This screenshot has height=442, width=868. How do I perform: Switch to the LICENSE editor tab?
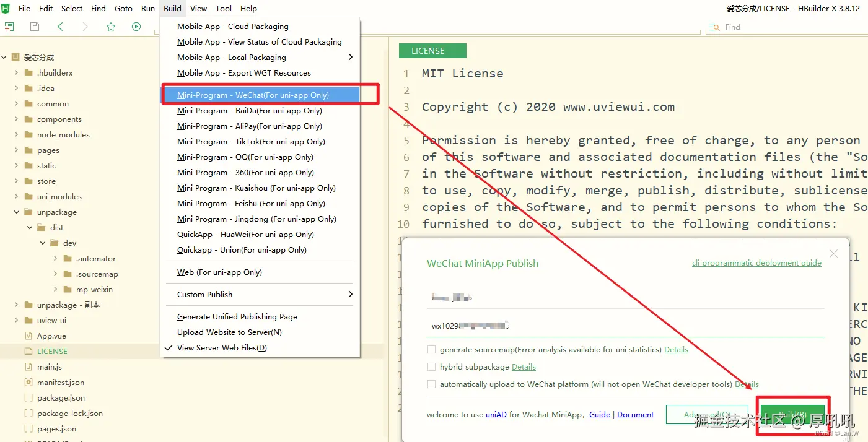click(x=432, y=51)
